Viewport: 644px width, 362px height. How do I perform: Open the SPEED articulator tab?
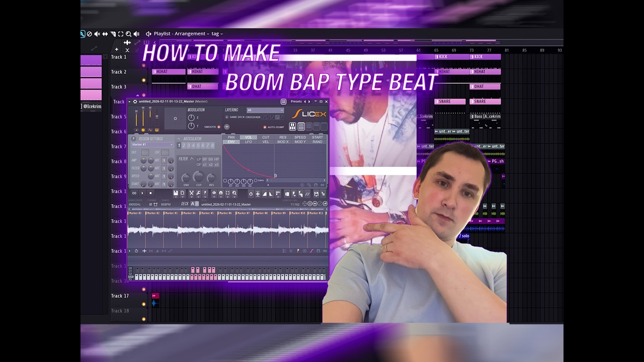click(300, 137)
